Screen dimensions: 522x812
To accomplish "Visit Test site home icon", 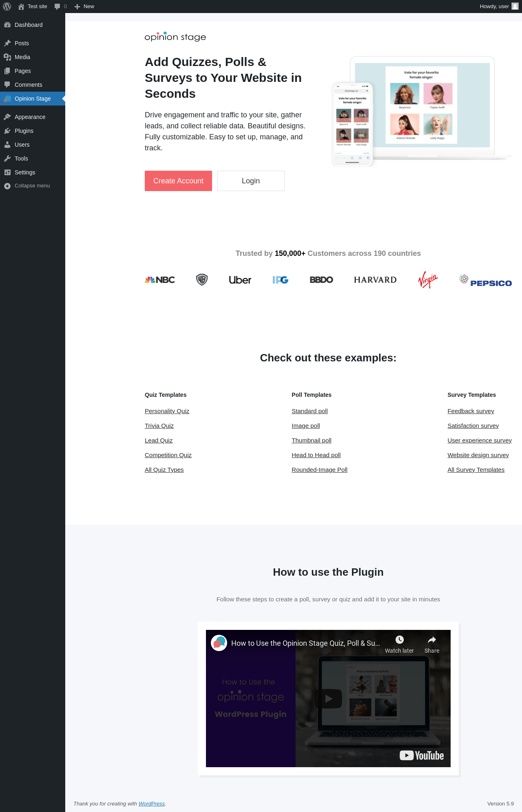I will click(21, 7).
